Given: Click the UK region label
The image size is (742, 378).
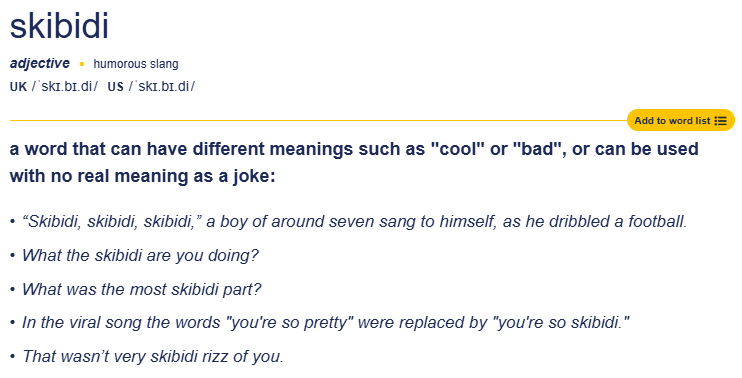Looking at the screenshot, I should pyautogui.click(x=18, y=87).
